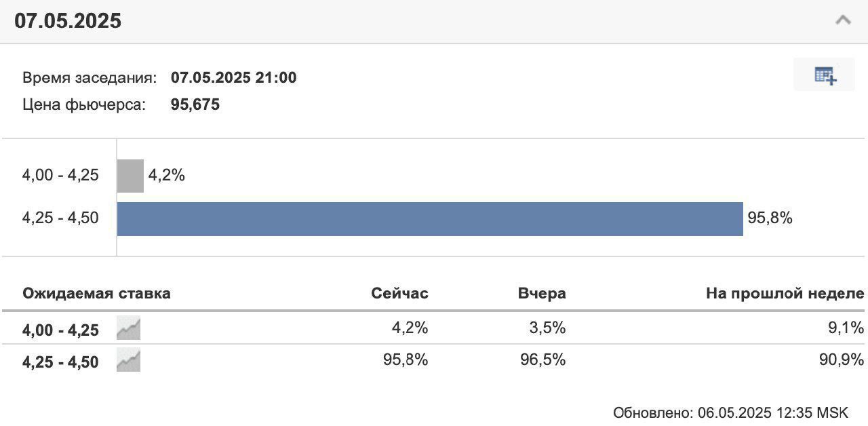Image resolution: width=868 pixels, height=426 pixels.
Task: Click the Вчера column header
Action: [x=542, y=294]
